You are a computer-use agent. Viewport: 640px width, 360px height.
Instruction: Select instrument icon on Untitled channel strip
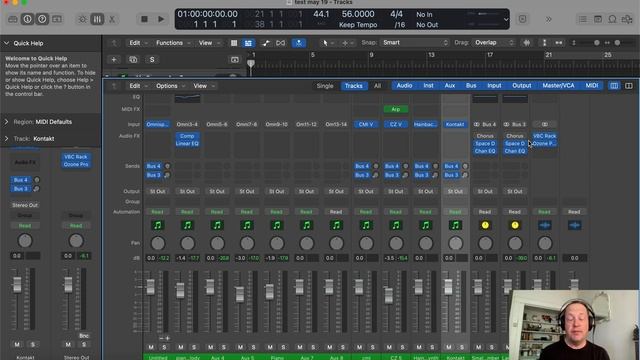(x=158, y=225)
